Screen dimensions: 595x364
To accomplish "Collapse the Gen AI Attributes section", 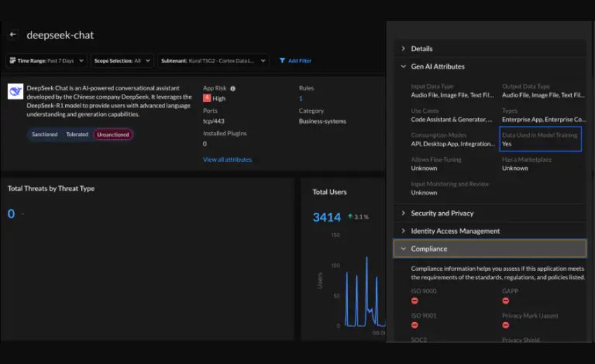I will pos(490,66).
